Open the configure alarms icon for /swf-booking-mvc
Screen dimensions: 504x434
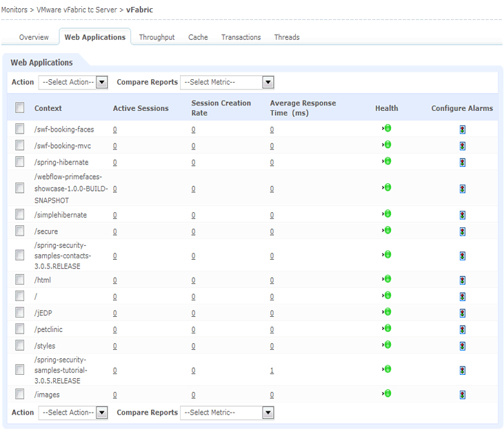click(x=462, y=146)
